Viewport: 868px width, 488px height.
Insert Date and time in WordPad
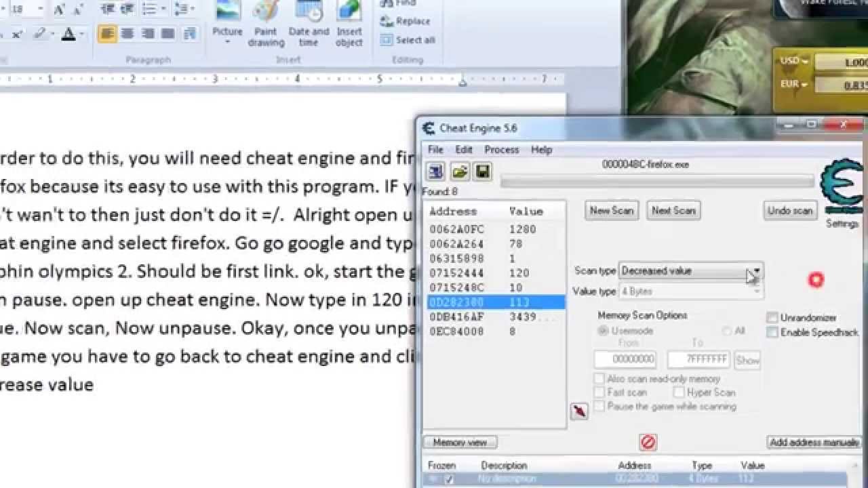point(309,24)
